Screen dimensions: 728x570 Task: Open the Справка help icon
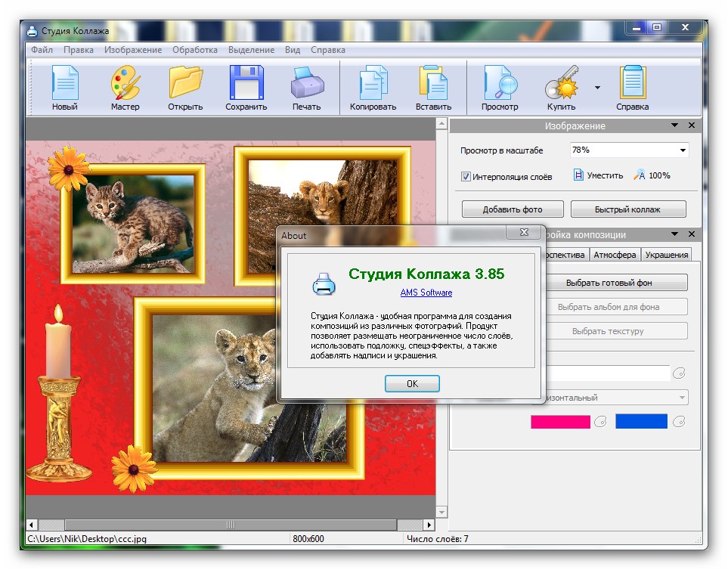pos(632,82)
